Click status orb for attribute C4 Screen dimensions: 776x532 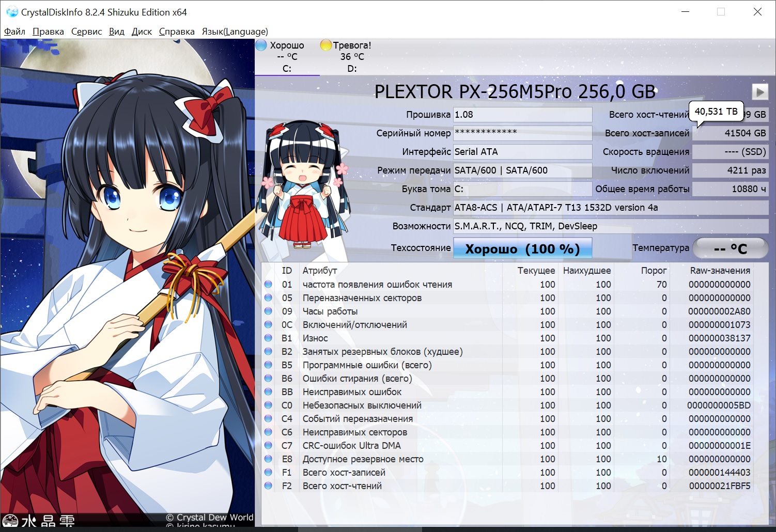pos(268,418)
